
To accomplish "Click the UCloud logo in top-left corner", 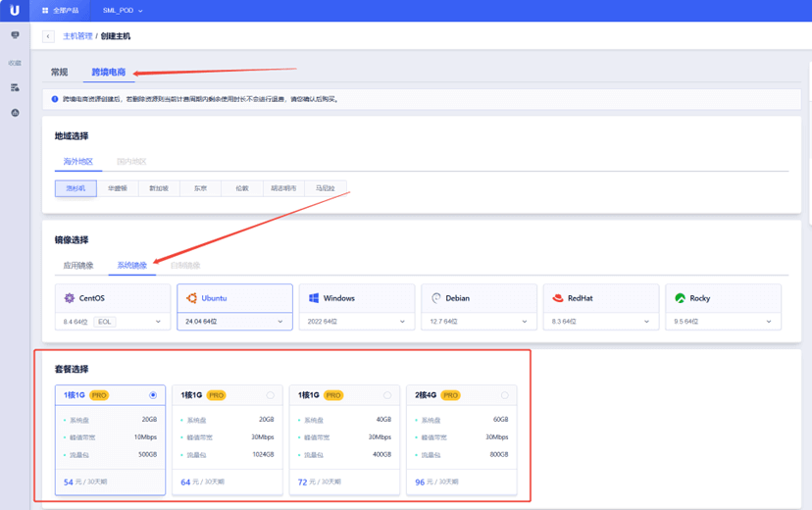I will tap(14, 10).
